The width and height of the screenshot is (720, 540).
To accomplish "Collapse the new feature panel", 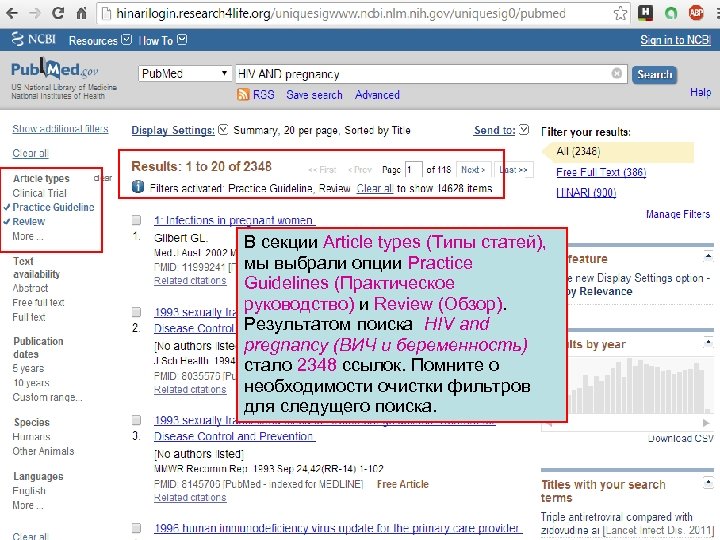I will [708, 257].
